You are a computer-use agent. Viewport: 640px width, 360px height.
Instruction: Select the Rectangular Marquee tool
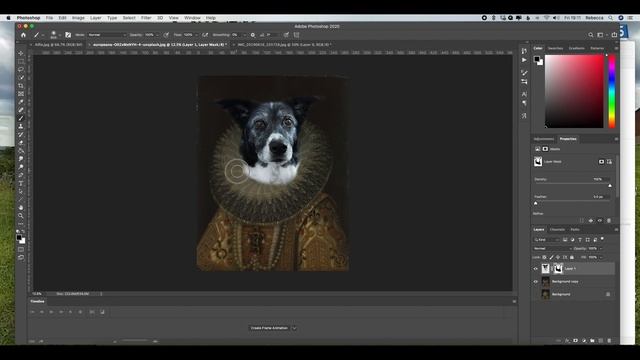(21, 62)
